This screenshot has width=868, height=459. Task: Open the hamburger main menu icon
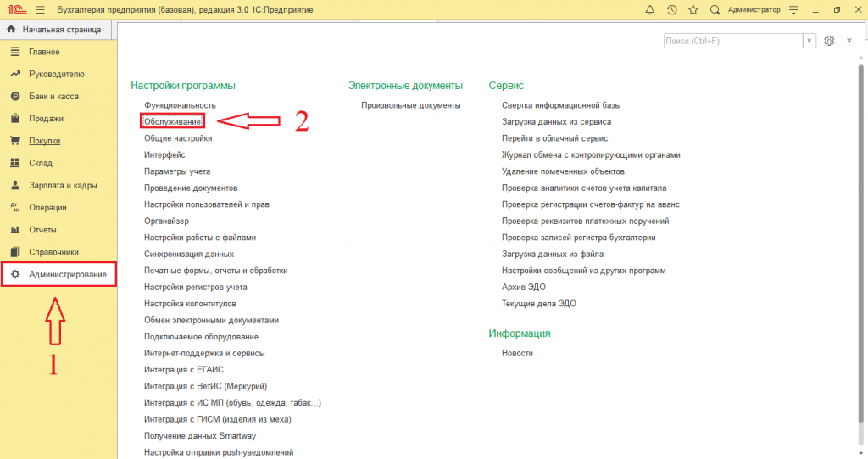pos(40,10)
